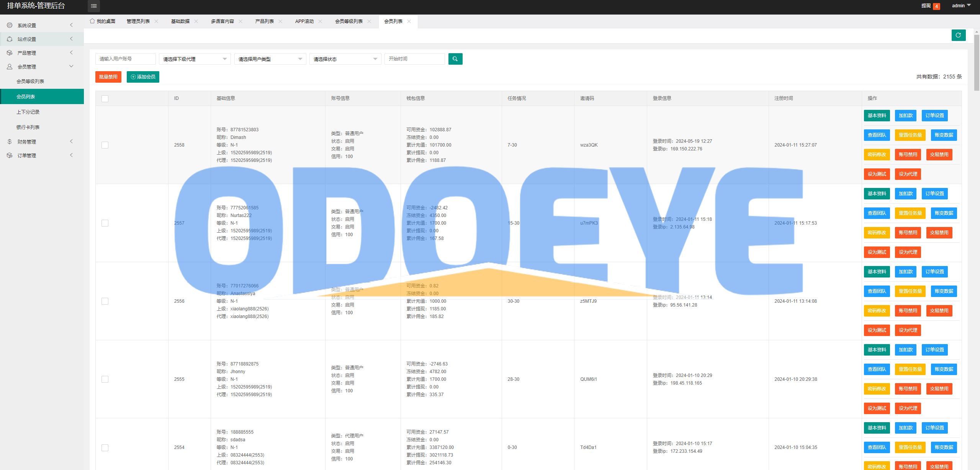Click 订单设置 for member 2556

coord(934,272)
